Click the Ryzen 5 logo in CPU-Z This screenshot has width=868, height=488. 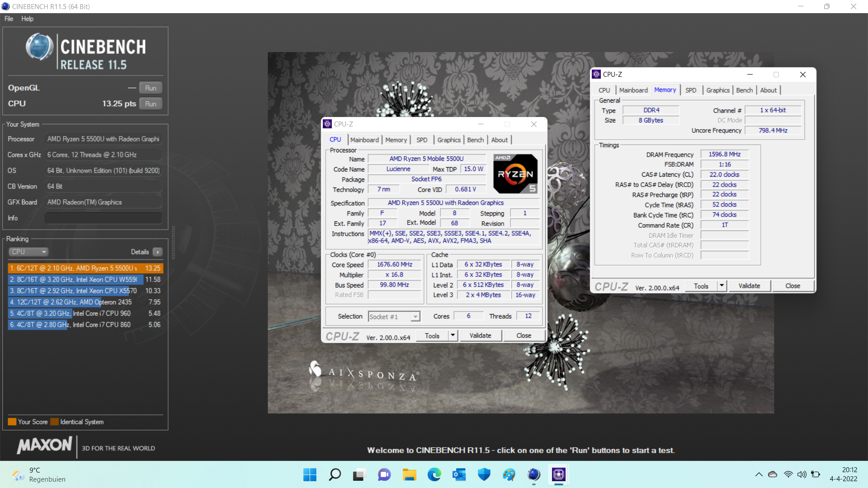click(515, 174)
